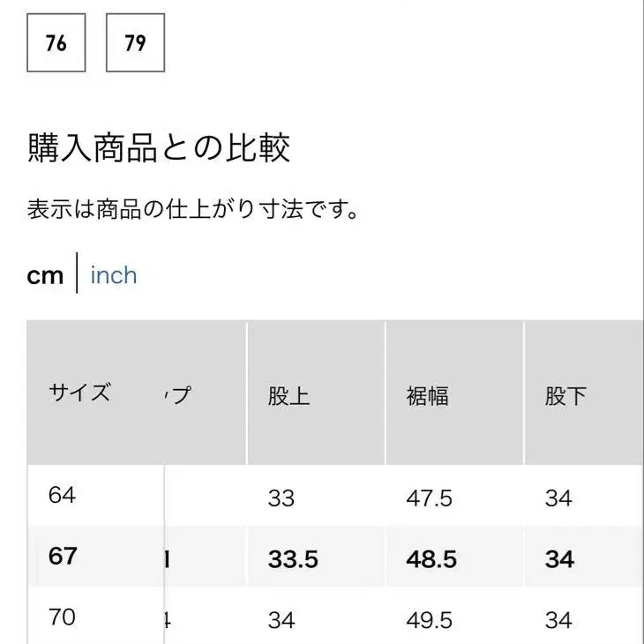This screenshot has height=644, width=644.
Task: Click the サイズ column header
Action: pos(79,393)
